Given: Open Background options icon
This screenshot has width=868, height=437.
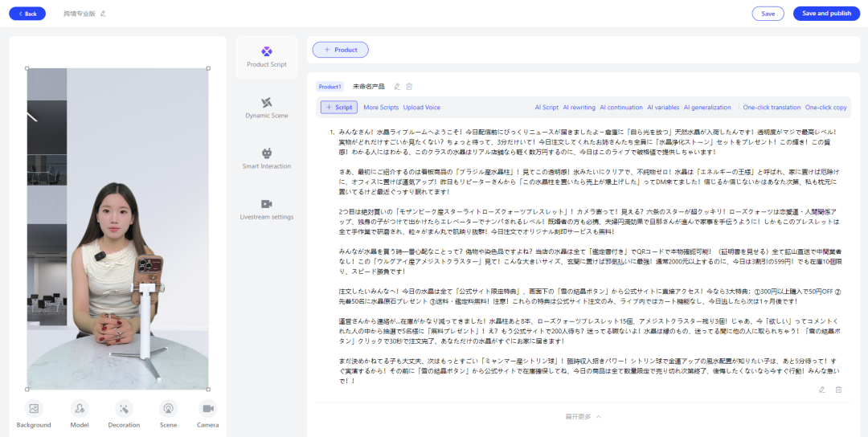Looking at the screenshot, I should tap(34, 408).
